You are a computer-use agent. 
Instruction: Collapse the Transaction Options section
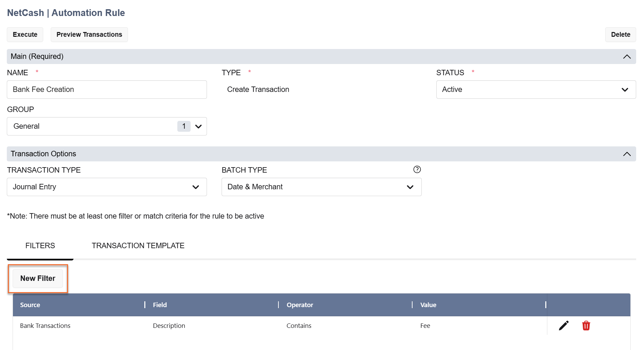(627, 154)
